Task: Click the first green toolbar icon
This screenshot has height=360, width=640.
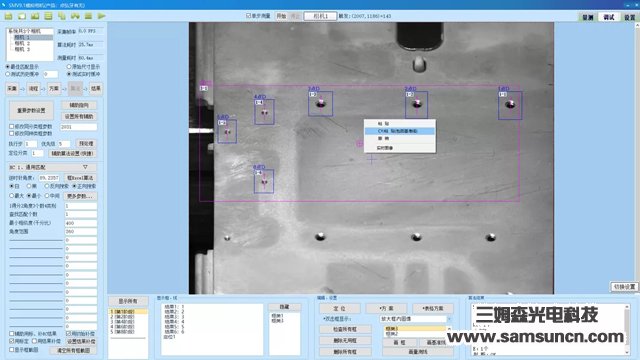Action: click(9, 16)
